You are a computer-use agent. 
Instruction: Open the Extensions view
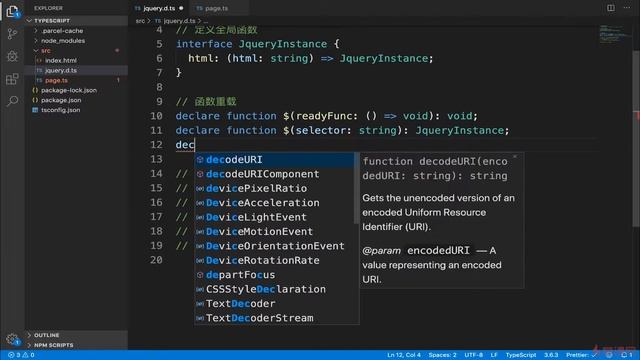pyautogui.click(x=12, y=79)
